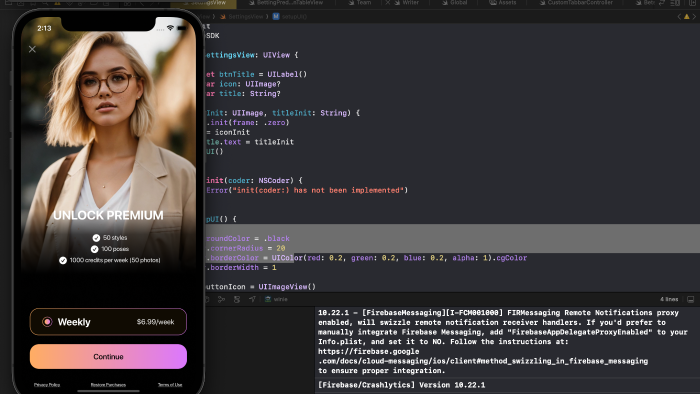The width and height of the screenshot is (700, 394).
Task: Click Firebase/Crashlytics Version 10.22.1 log line
Action: (x=401, y=385)
